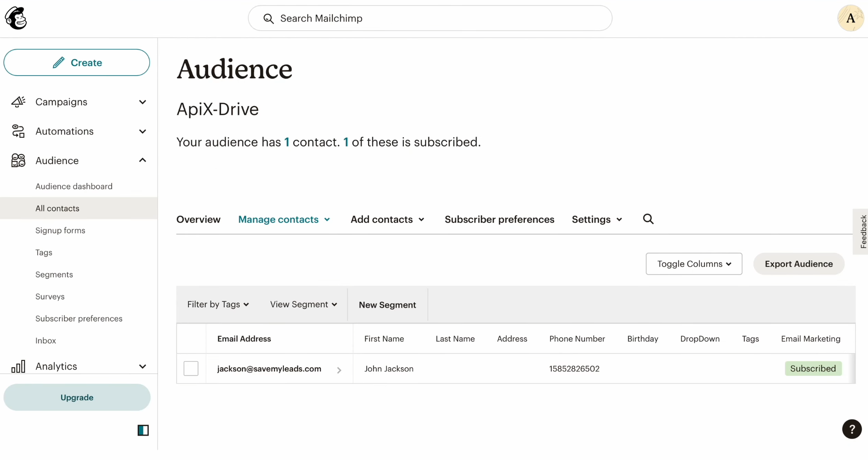Image resolution: width=868 pixels, height=460 pixels.
Task: Open the Settings dropdown menu
Action: (596, 219)
